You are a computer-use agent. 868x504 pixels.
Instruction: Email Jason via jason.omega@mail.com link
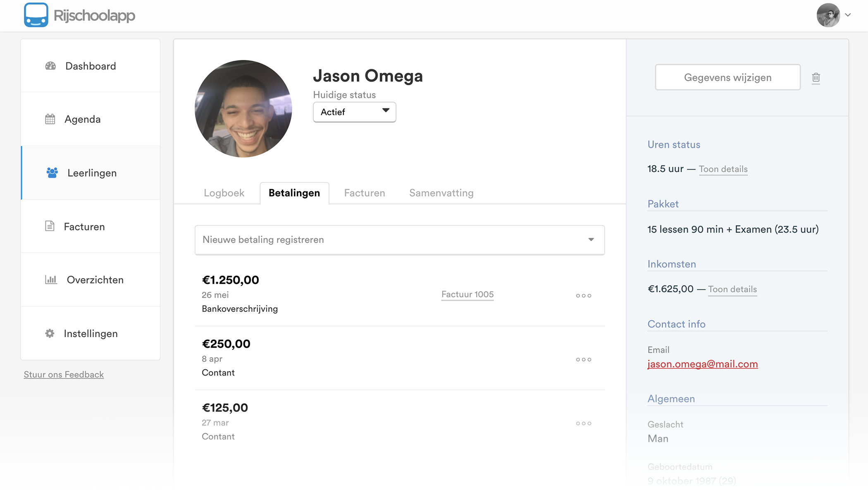(702, 364)
